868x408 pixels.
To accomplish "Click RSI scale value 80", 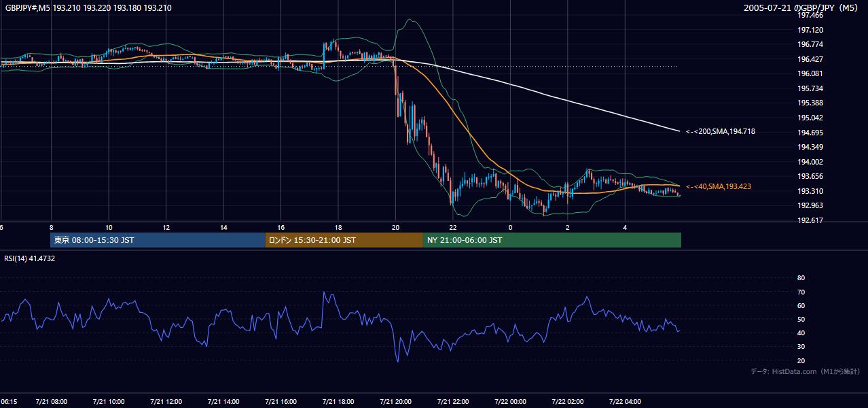I will 801,278.
